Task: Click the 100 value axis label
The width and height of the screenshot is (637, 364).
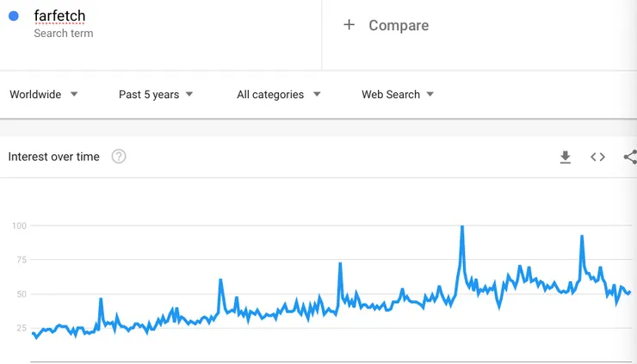Action: 20,226
